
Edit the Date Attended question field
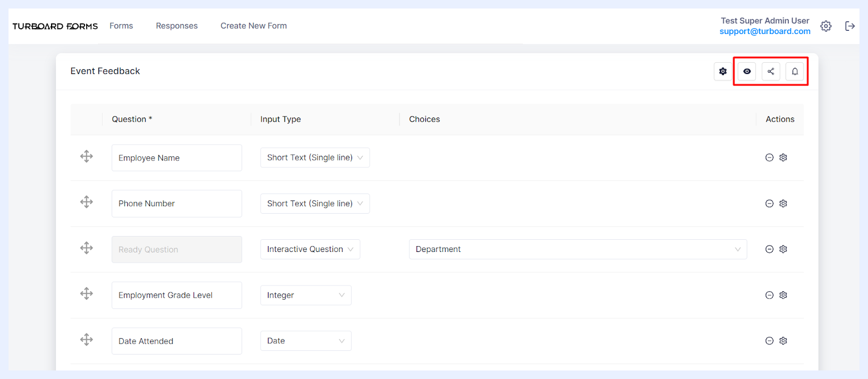177,341
